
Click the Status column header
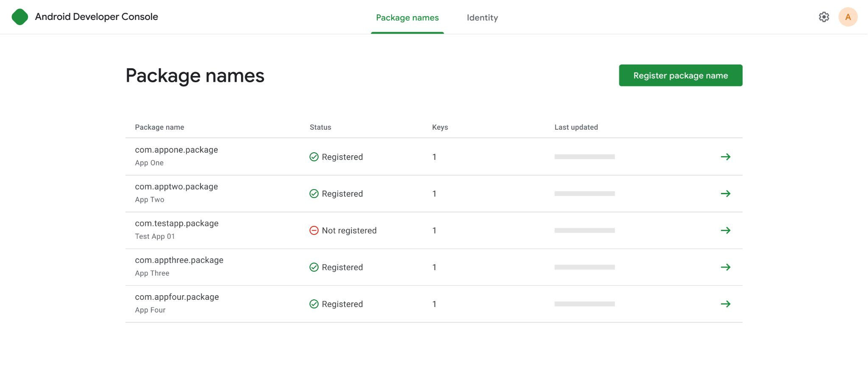[320, 127]
